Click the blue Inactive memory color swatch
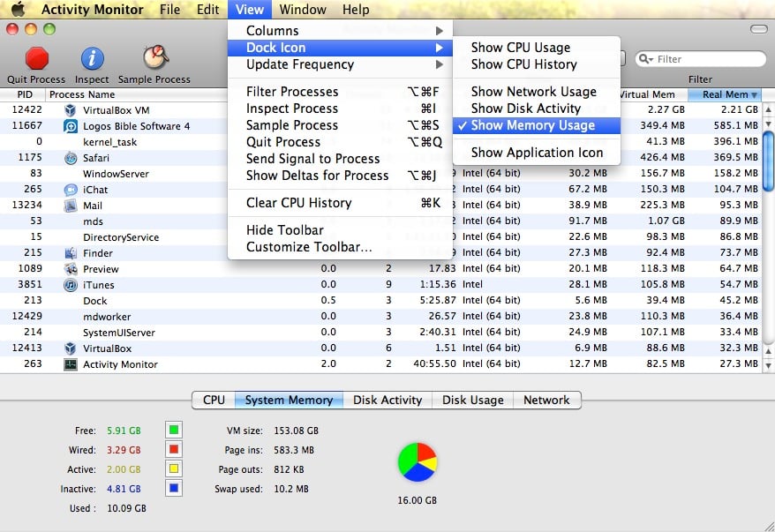775x532 pixels. [x=174, y=489]
